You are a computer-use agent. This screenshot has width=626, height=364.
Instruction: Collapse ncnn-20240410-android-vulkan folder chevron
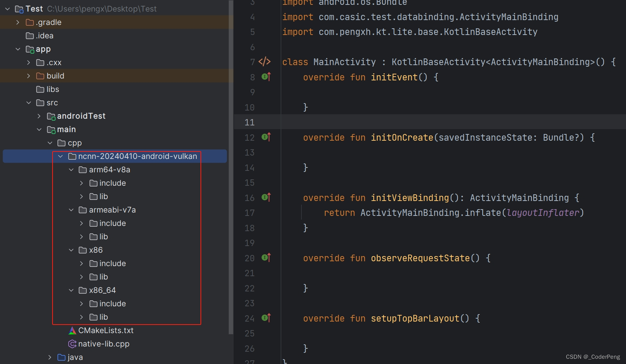(60, 156)
